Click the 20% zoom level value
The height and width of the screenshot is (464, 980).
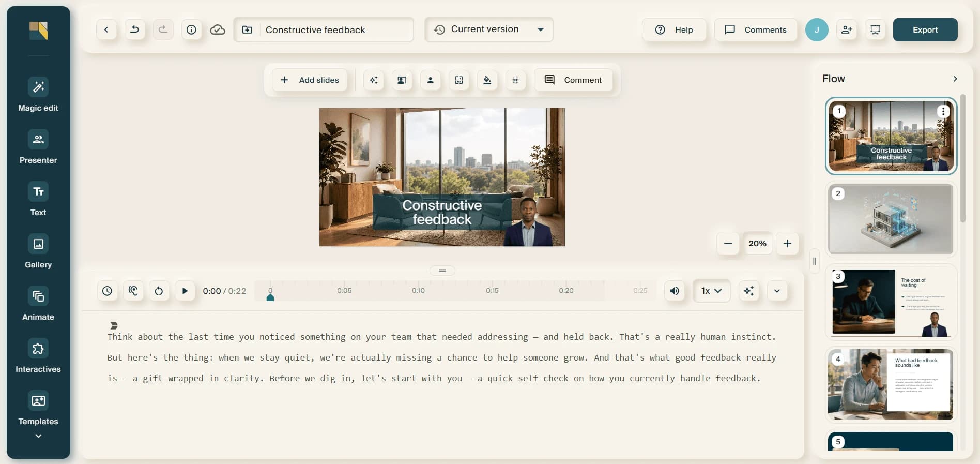click(x=757, y=244)
